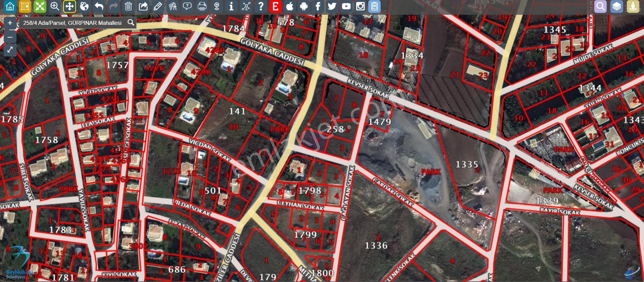Redo to next map view
This screenshot has height=282, width=644.
pyautogui.click(x=114, y=6)
